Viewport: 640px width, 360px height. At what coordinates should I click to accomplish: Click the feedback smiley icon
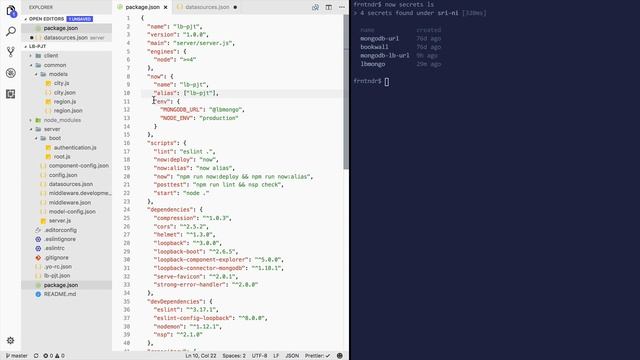pos(340,356)
